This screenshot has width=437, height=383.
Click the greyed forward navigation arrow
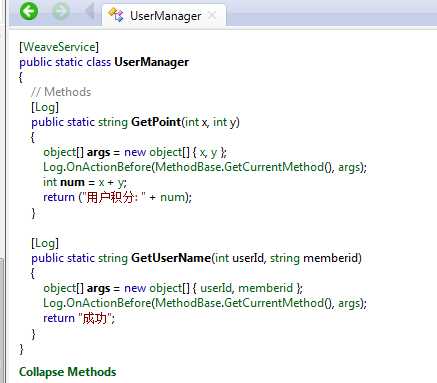pyautogui.click(x=61, y=11)
